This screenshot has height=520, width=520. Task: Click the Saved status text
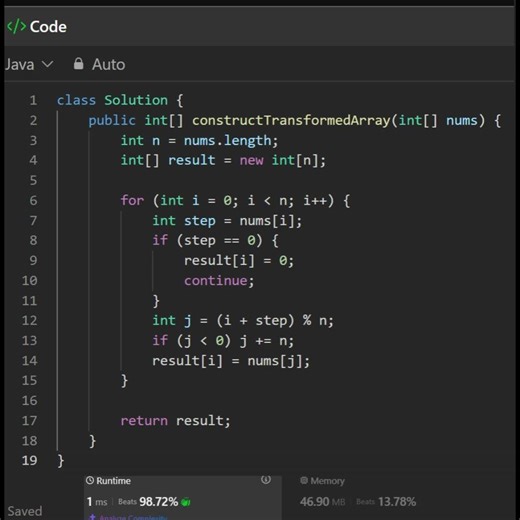[x=25, y=511]
